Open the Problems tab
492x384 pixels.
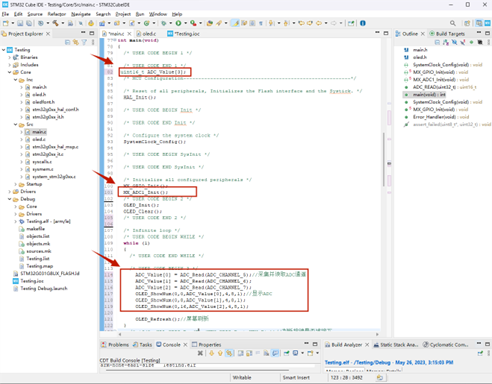tap(115, 344)
